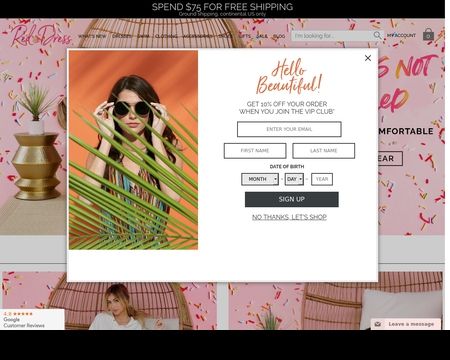Open the What's New menu
The width and height of the screenshot is (450, 360).
point(92,36)
